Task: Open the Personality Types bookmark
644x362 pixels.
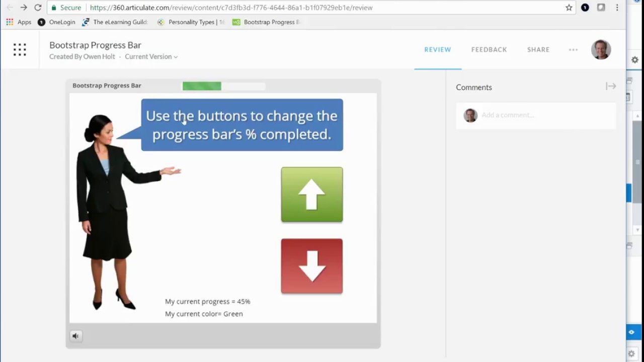Action: [x=191, y=22]
